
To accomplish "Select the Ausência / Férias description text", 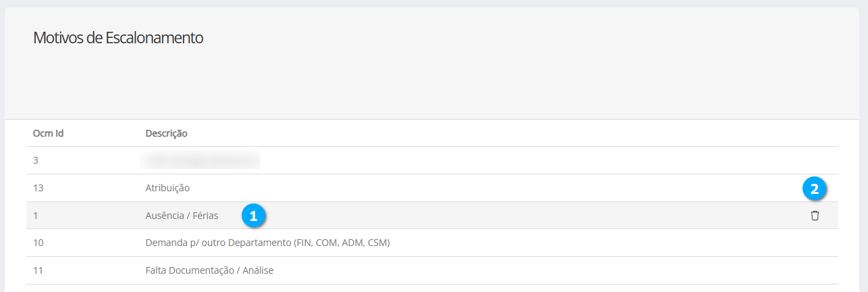I will point(182,216).
